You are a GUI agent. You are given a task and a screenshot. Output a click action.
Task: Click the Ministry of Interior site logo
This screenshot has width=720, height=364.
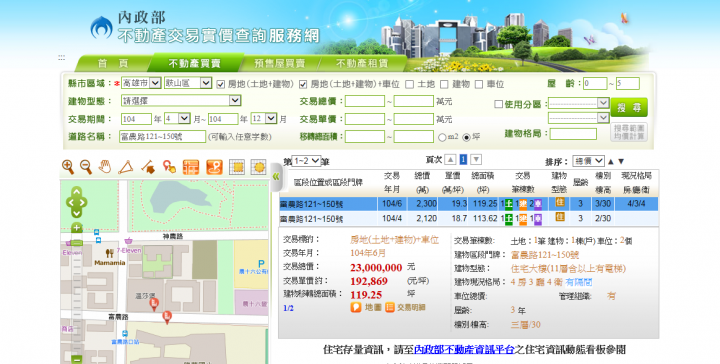(x=101, y=28)
